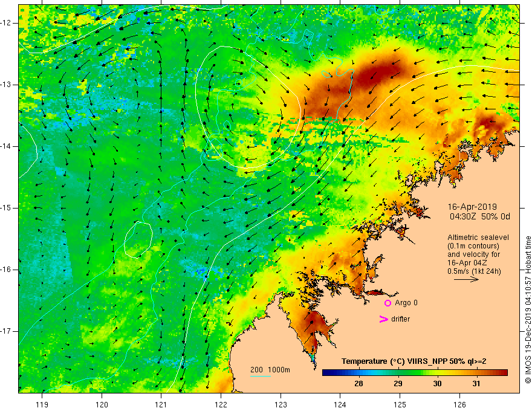Click the latitude axis label -17
The width and height of the screenshot is (532, 411).
6,331
